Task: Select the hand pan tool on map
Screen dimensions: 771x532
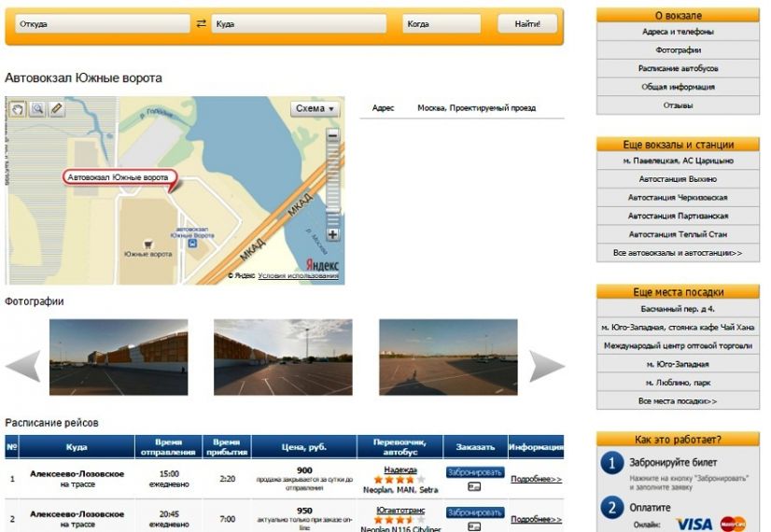Action: click(18, 109)
